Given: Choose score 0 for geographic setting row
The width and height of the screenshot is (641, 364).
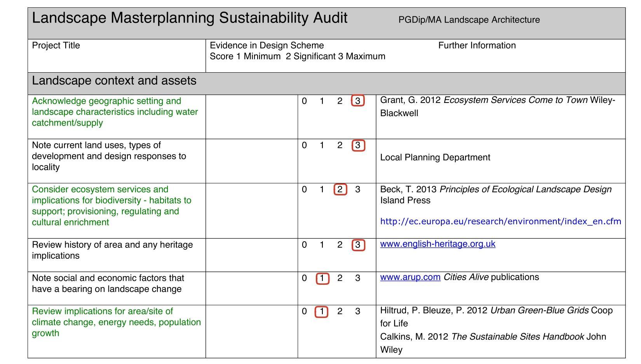Looking at the screenshot, I should 304,101.
